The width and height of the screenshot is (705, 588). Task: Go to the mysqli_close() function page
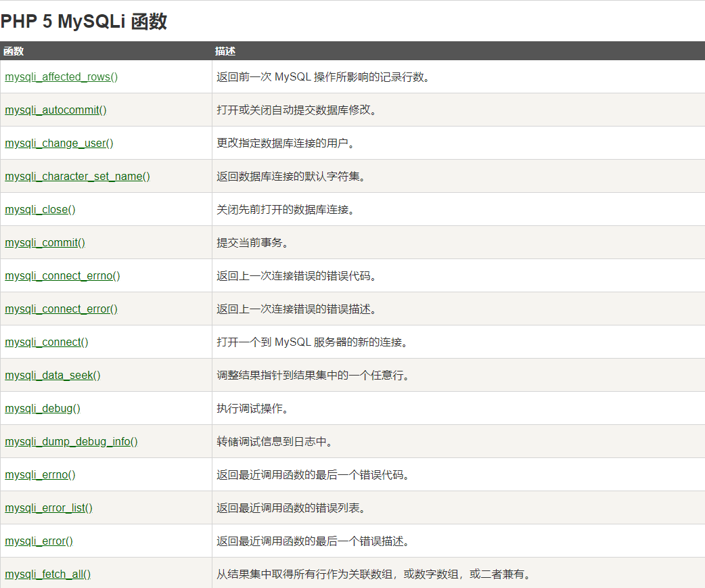point(40,210)
